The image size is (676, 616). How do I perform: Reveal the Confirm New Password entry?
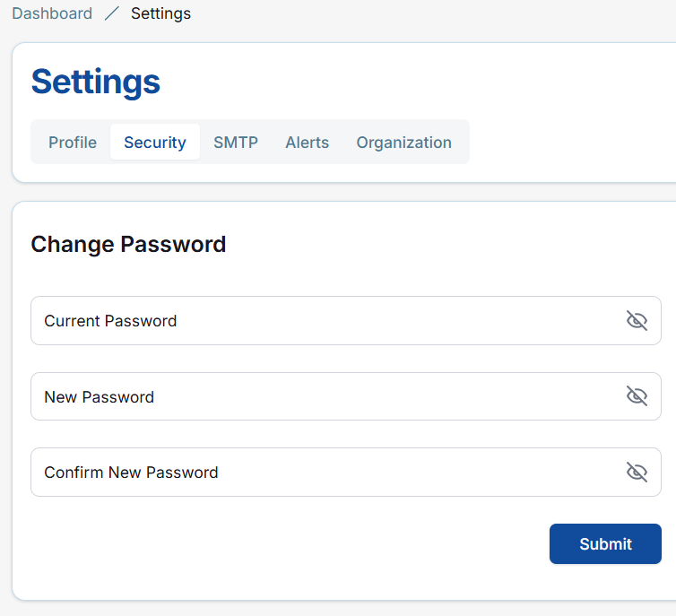pyautogui.click(x=637, y=473)
